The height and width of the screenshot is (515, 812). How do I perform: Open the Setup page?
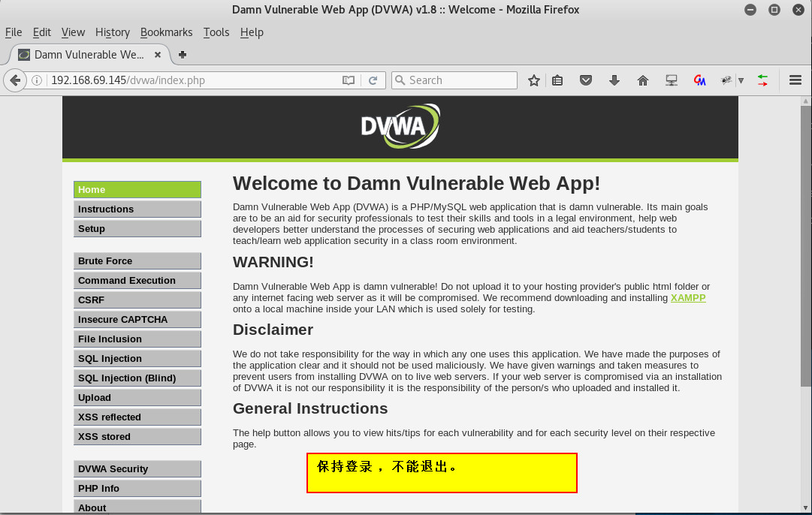[137, 229]
